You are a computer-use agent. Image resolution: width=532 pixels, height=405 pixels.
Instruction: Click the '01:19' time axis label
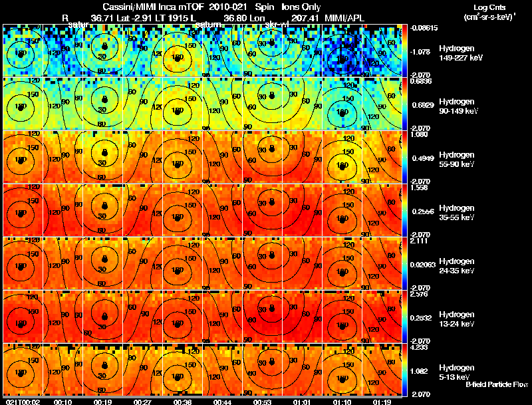382,402
